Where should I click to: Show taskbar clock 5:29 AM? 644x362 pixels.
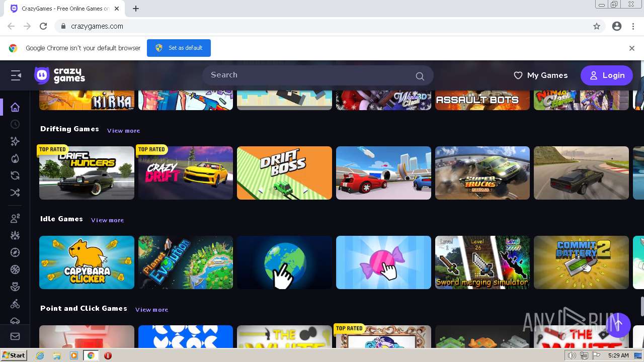[618, 355]
